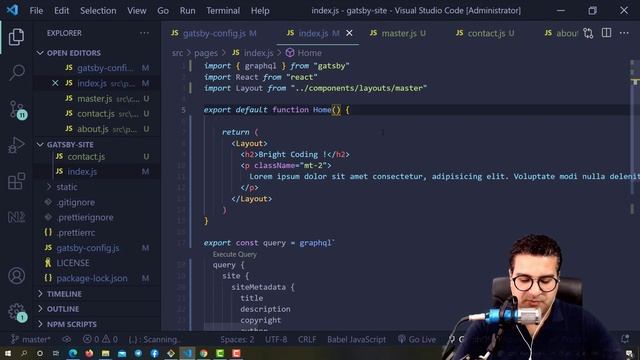Screen dimensions: 640x360
Task: Switch to the gatsby-config.js editor tab
Action: [213, 33]
